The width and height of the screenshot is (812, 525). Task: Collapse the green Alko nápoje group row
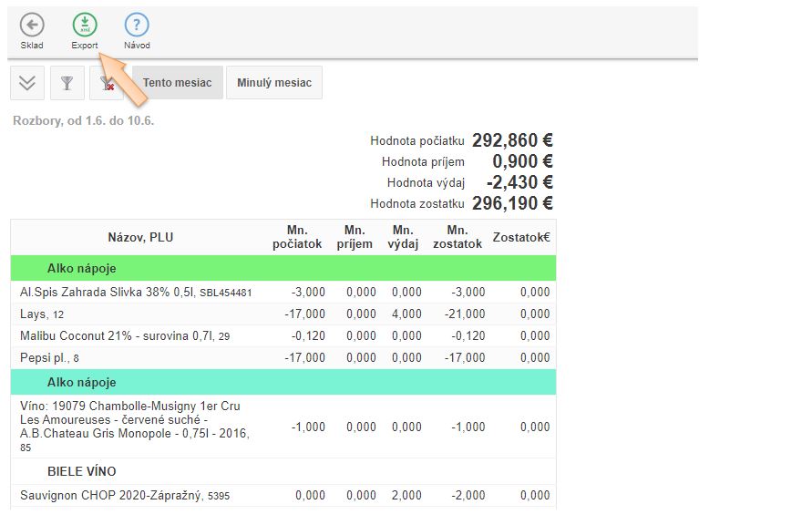[x=82, y=269]
